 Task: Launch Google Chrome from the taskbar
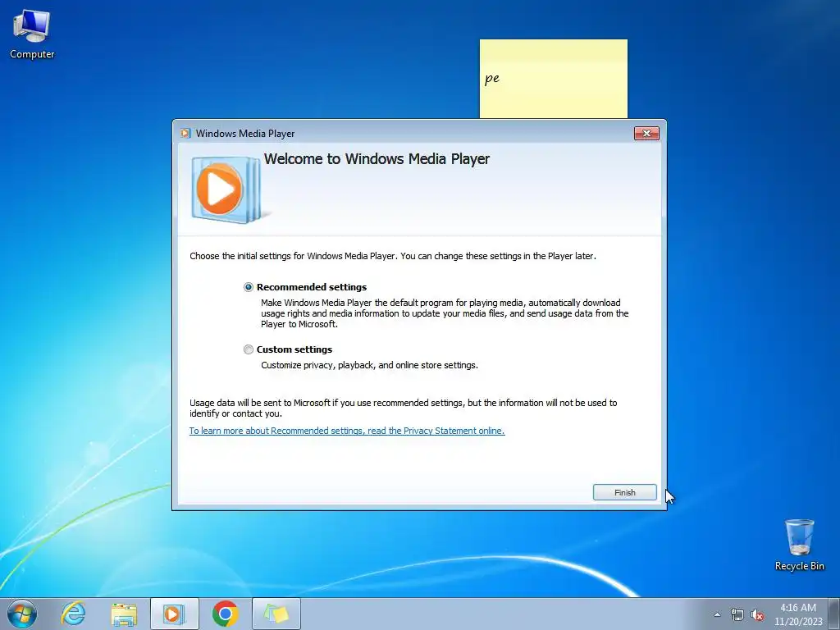[225, 614]
